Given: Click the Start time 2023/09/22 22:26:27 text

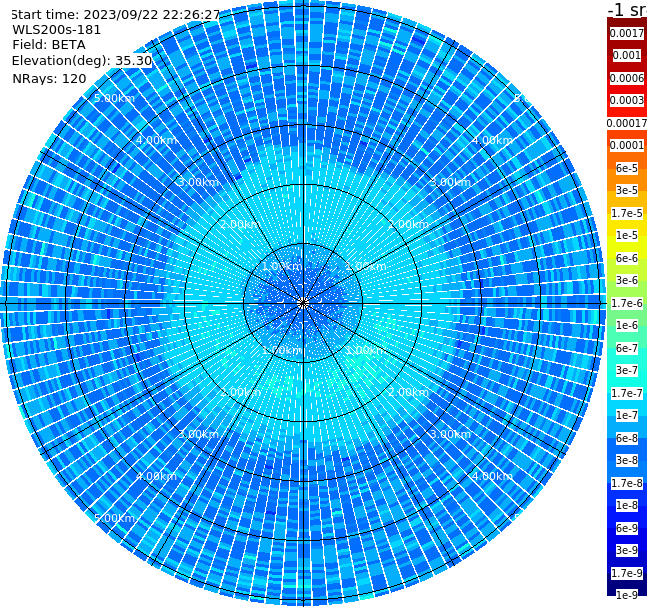Looking at the screenshot, I should point(115,14).
